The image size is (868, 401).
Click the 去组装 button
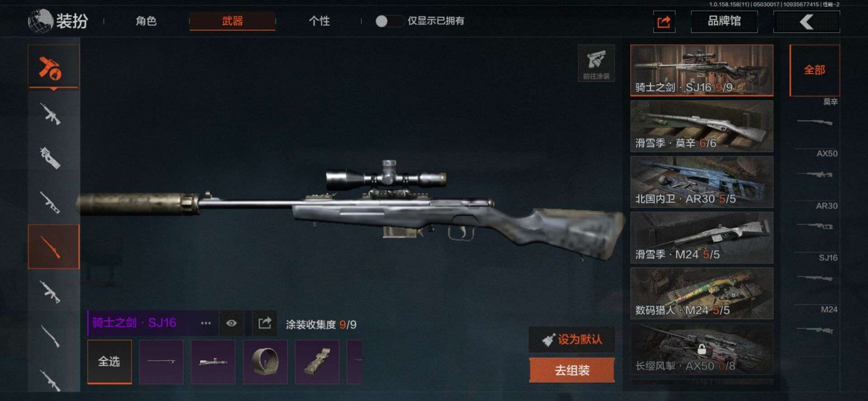(572, 370)
